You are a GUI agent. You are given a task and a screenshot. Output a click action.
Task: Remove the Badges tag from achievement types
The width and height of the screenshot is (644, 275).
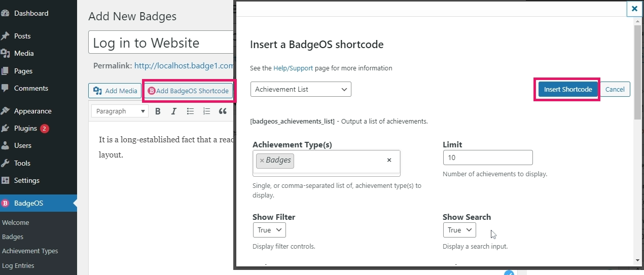click(262, 161)
